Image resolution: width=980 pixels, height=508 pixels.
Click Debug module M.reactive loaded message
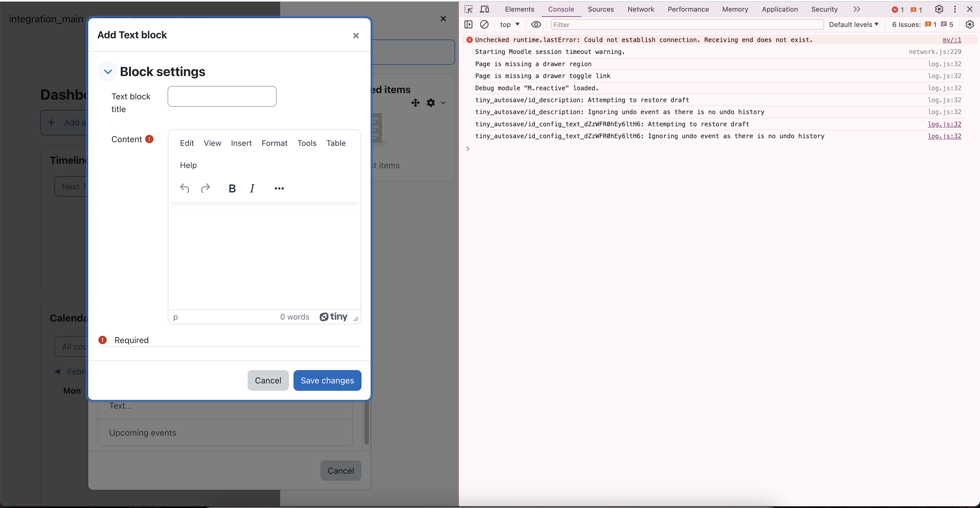click(x=537, y=88)
